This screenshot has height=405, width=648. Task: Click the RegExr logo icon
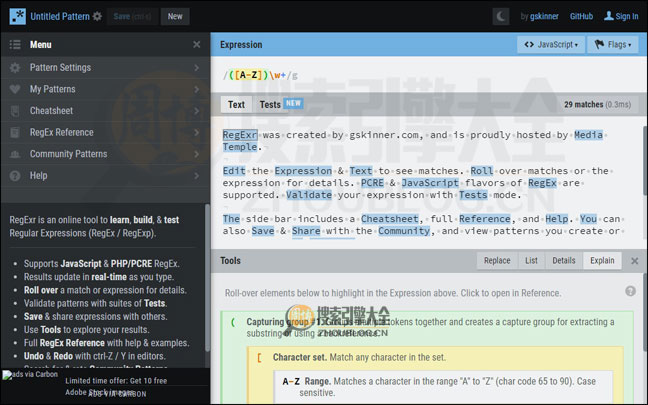[x=17, y=16]
